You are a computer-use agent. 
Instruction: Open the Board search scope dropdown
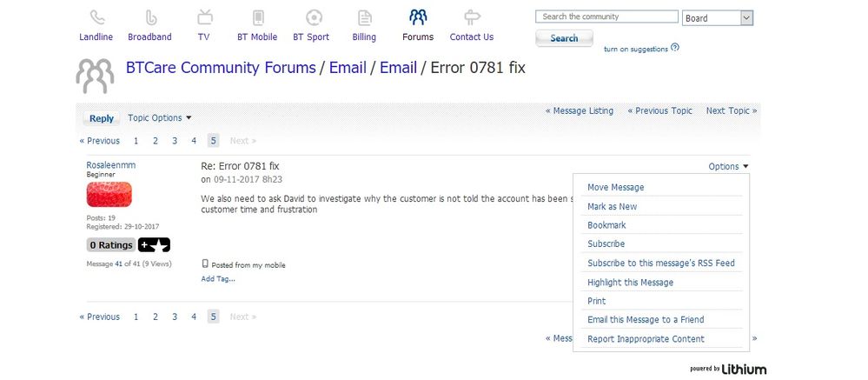(x=718, y=17)
